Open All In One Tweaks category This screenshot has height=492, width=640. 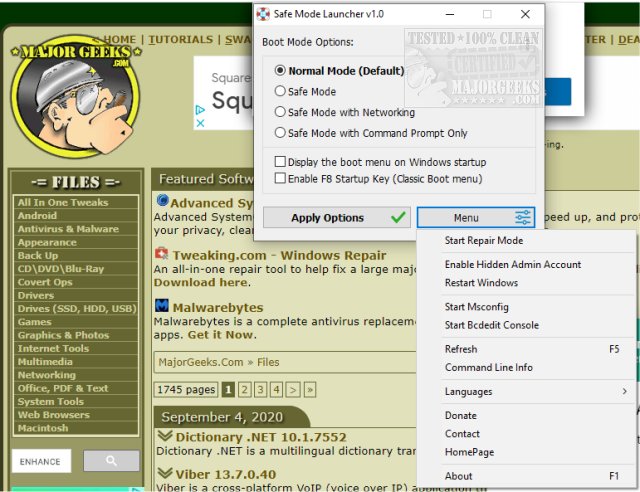pos(76,203)
